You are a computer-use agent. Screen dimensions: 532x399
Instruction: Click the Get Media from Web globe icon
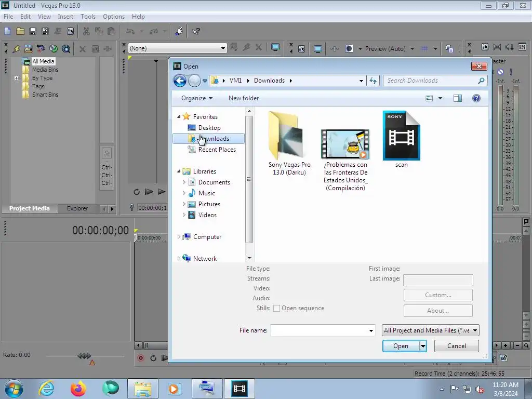tap(54, 49)
